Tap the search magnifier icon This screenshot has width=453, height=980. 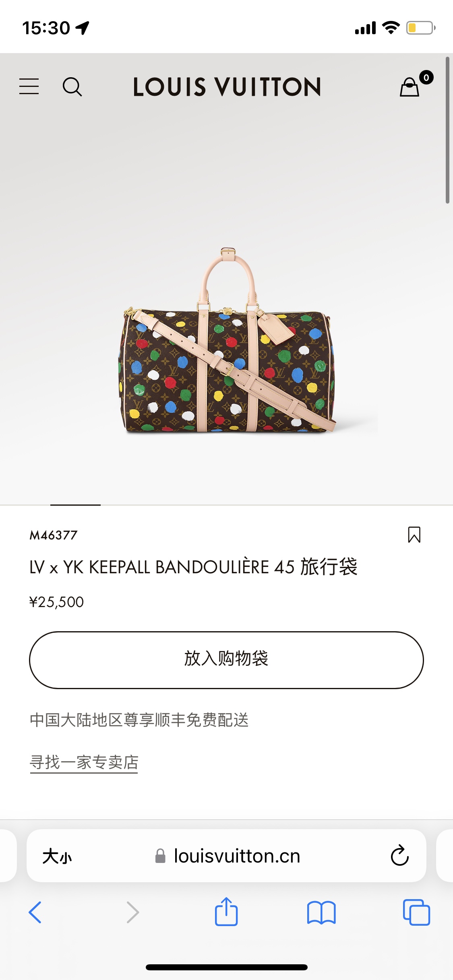tap(72, 86)
